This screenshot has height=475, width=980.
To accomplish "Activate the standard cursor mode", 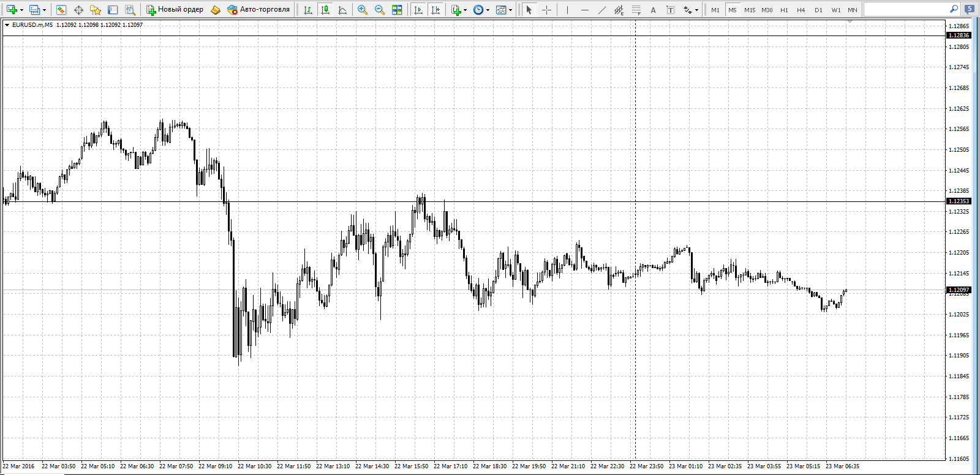I will 529,10.
